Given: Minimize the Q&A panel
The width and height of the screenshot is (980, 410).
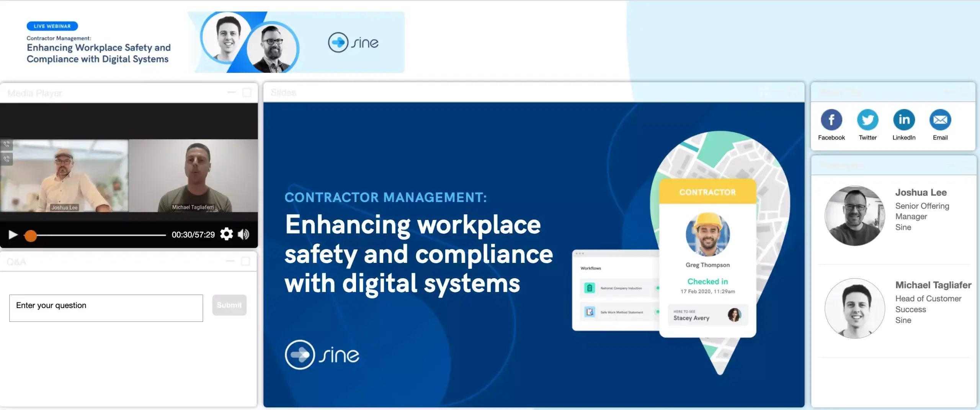Looking at the screenshot, I should pos(230,261).
